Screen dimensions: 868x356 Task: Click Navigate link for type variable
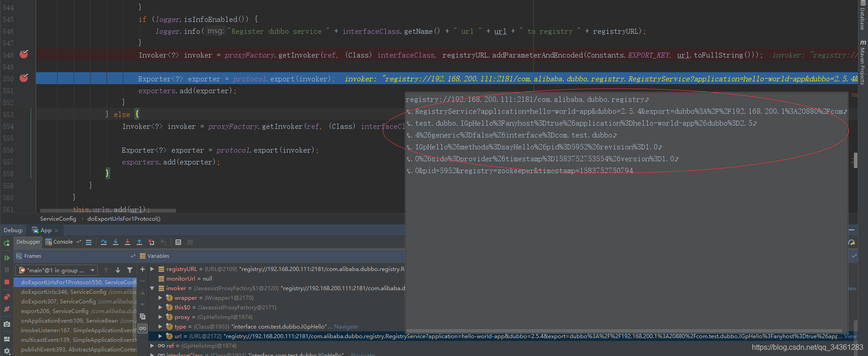click(x=346, y=327)
